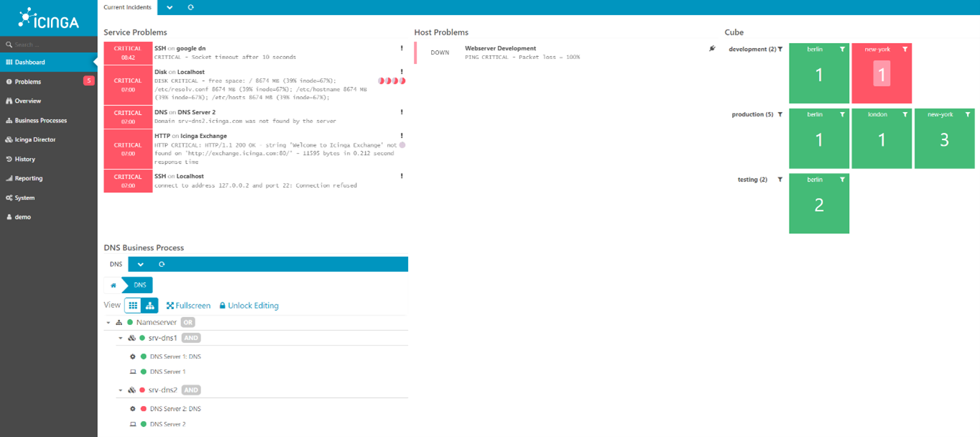
Task: Collapse the srv-dns2 node
Action: pos(121,390)
